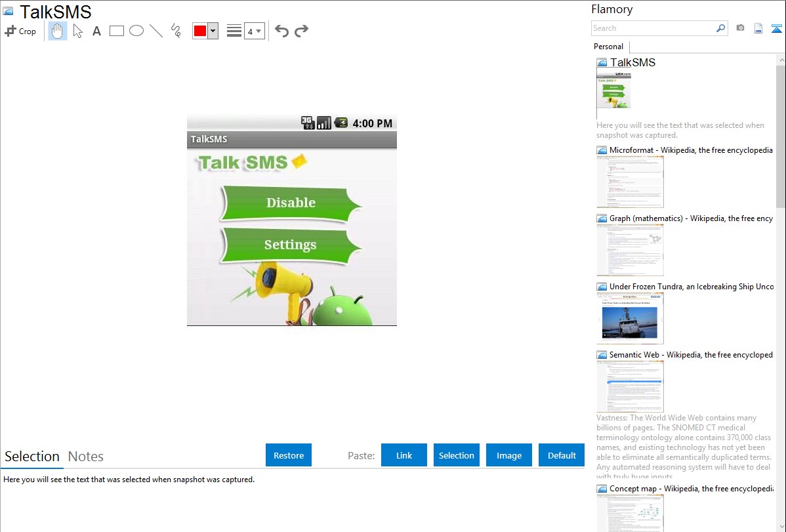The width and height of the screenshot is (786, 532).
Task: Click the red color swatch
Action: (x=200, y=31)
